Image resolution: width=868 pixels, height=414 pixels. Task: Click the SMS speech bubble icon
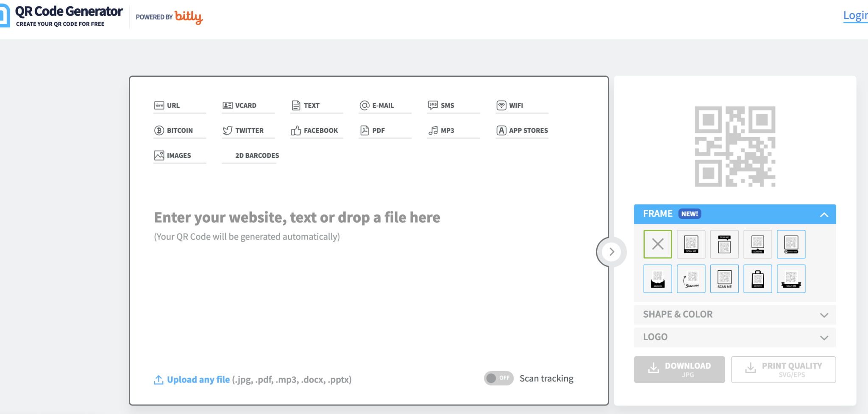coord(433,106)
